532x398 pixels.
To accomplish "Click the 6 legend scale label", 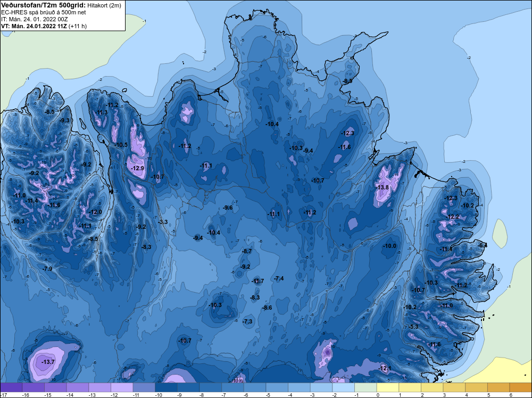I will tap(511, 395).
